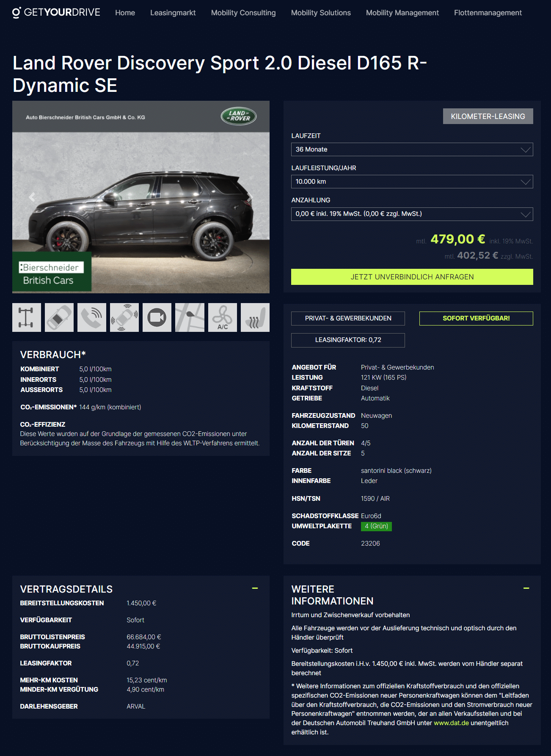551x756 pixels.
Task: Click the Privat- & Gewerbekunden tag
Action: 348,318
